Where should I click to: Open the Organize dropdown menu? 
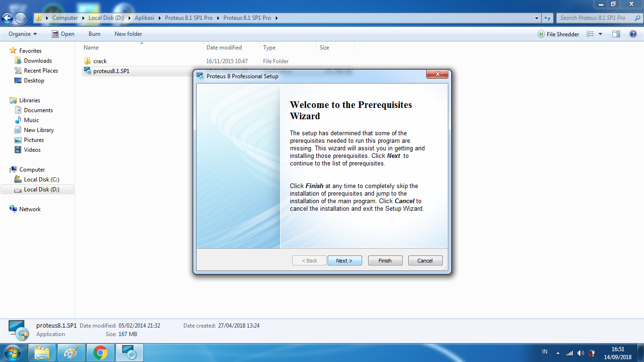pyautogui.click(x=23, y=34)
